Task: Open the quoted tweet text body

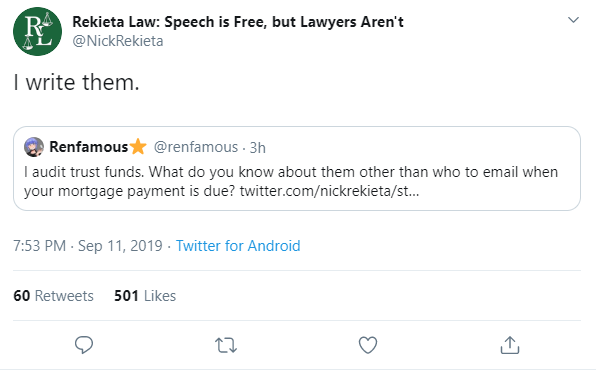Action: click(x=291, y=181)
